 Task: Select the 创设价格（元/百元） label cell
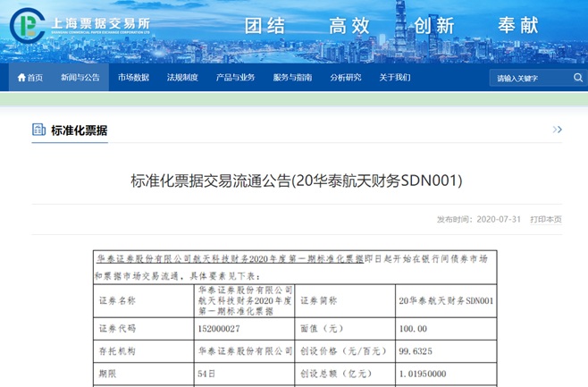[x=345, y=351]
